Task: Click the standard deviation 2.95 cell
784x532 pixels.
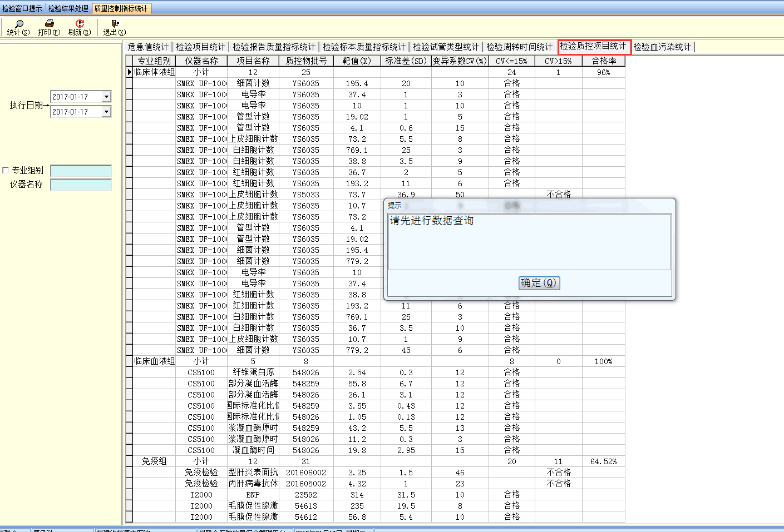Action: [x=406, y=450]
